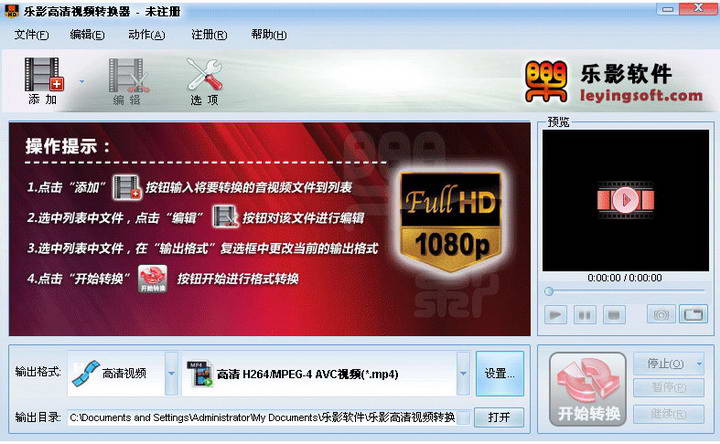Open the arrow on the Stop button
This screenshot has height=444, width=720.
tap(699, 364)
